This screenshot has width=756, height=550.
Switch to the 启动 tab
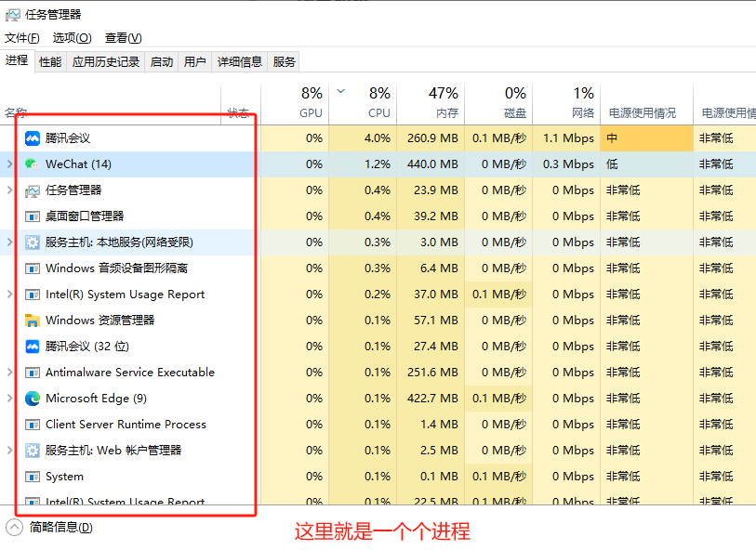[162, 62]
